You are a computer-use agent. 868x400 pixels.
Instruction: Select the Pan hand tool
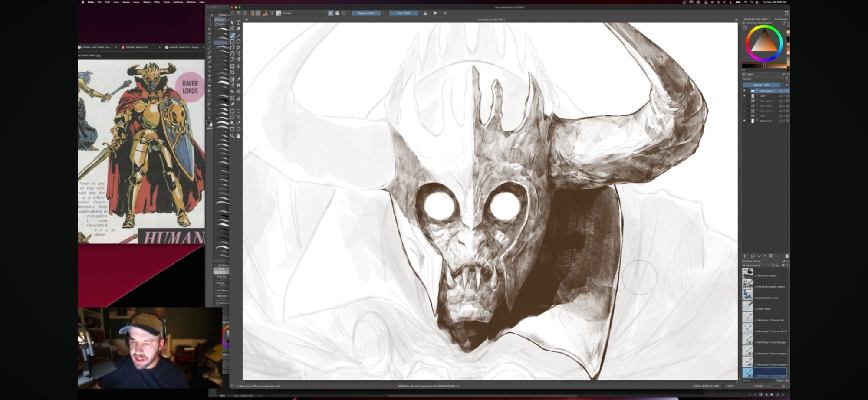tap(238, 136)
